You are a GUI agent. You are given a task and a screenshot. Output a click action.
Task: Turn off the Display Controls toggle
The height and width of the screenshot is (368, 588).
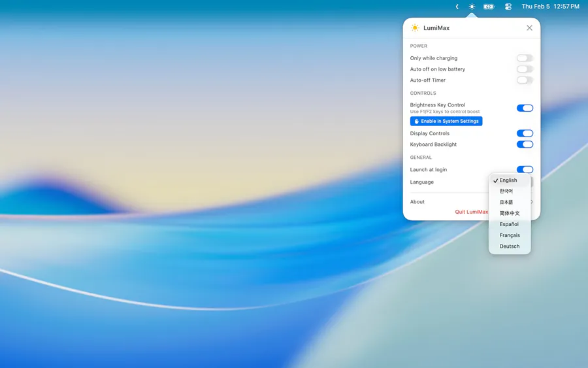525,133
